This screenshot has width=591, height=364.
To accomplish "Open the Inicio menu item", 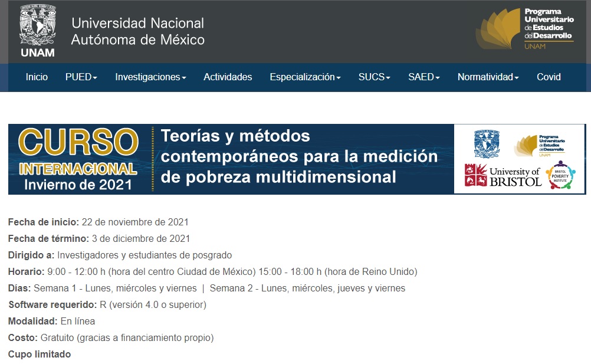I will pyautogui.click(x=37, y=77).
